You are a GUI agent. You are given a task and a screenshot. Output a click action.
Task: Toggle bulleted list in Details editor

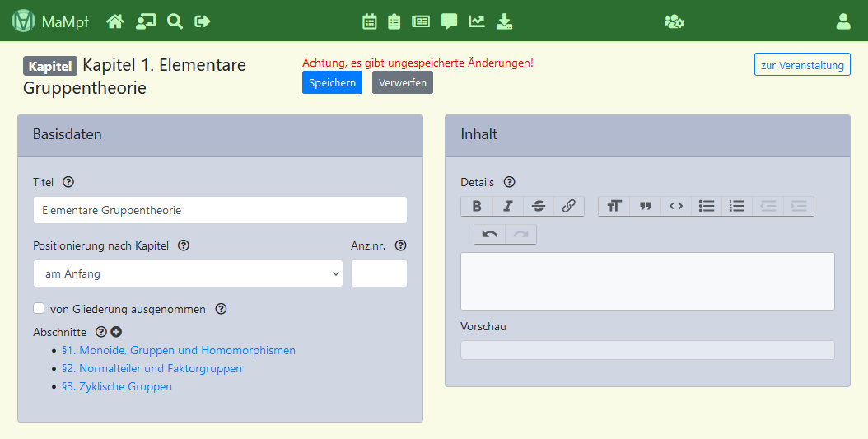click(707, 206)
